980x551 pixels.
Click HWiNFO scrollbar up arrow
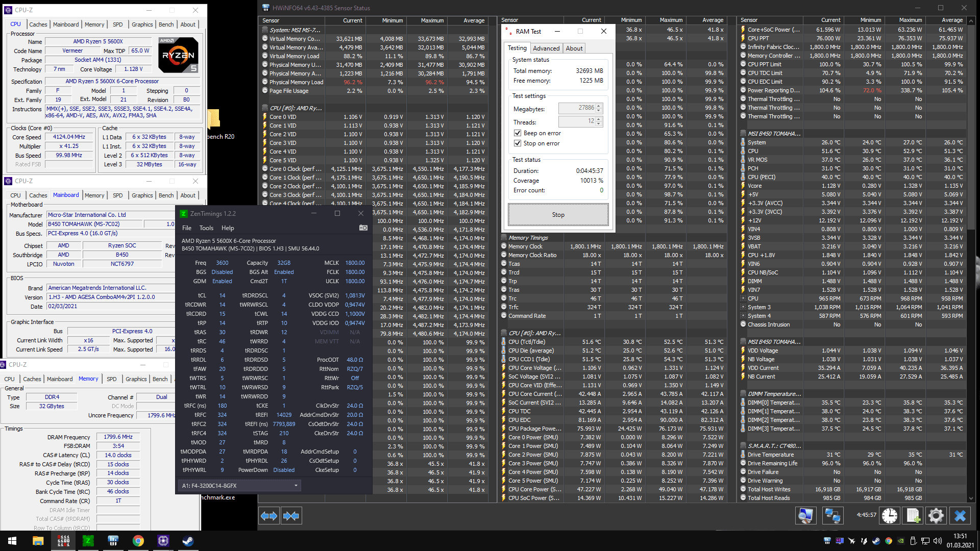pyautogui.click(x=971, y=20)
